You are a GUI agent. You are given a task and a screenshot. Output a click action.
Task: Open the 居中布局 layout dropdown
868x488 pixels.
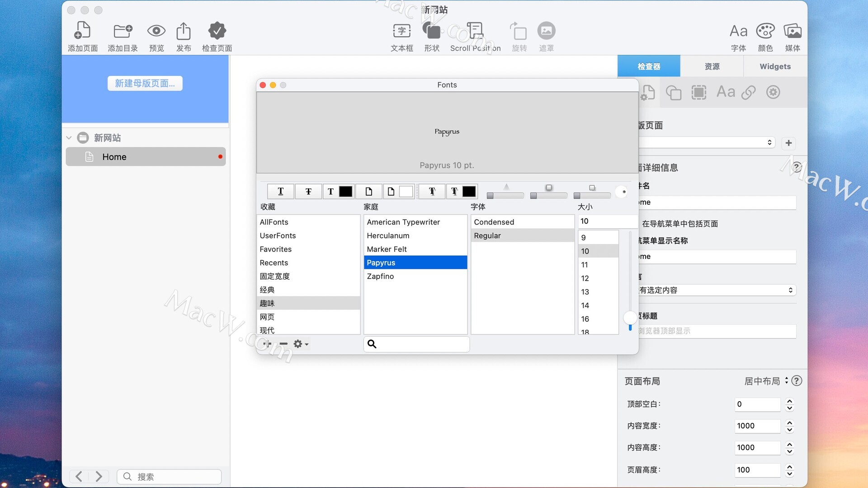click(x=766, y=381)
